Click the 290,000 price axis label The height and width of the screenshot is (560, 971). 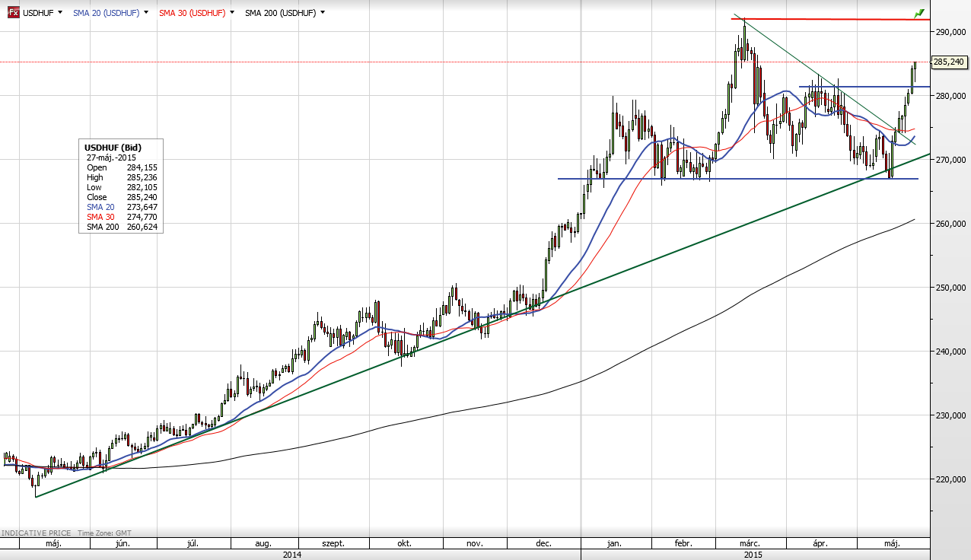click(951, 32)
